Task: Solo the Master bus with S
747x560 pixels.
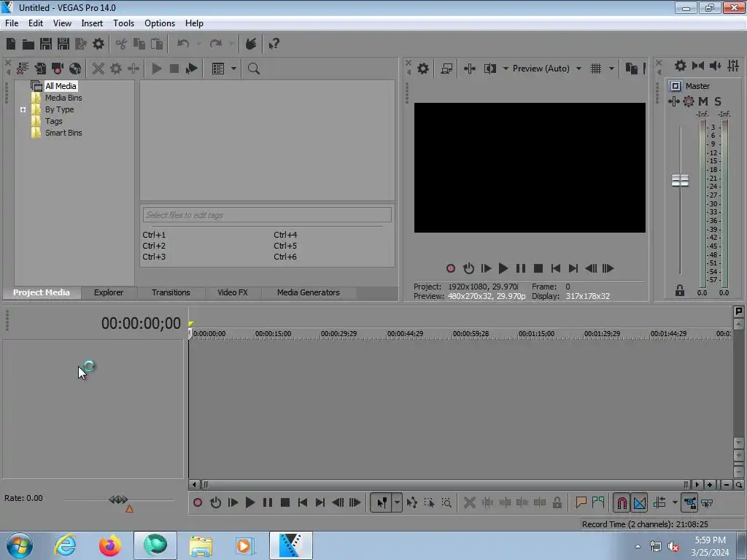Action: [718, 101]
